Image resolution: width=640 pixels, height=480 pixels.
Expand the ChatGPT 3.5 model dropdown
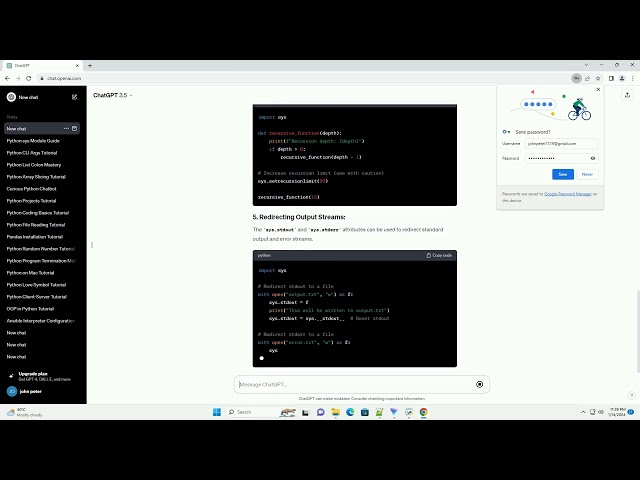[113, 95]
